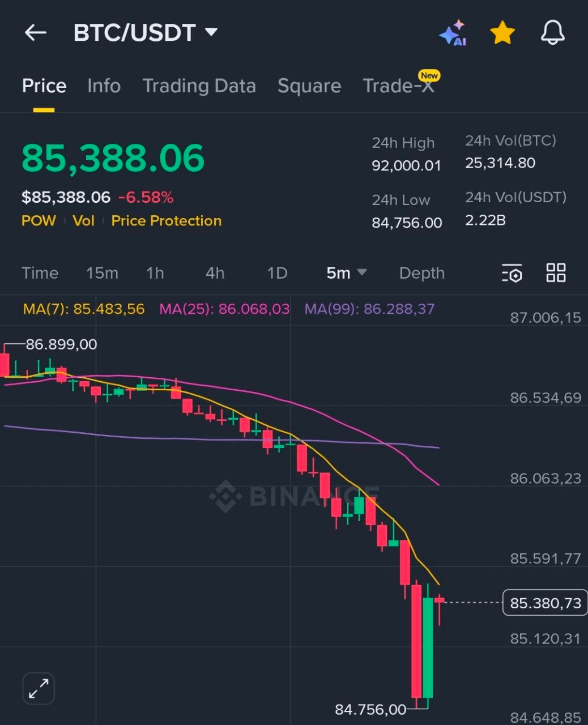Toggle the Vol label display
The height and width of the screenshot is (725, 588).
pyautogui.click(x=84, y=221)
